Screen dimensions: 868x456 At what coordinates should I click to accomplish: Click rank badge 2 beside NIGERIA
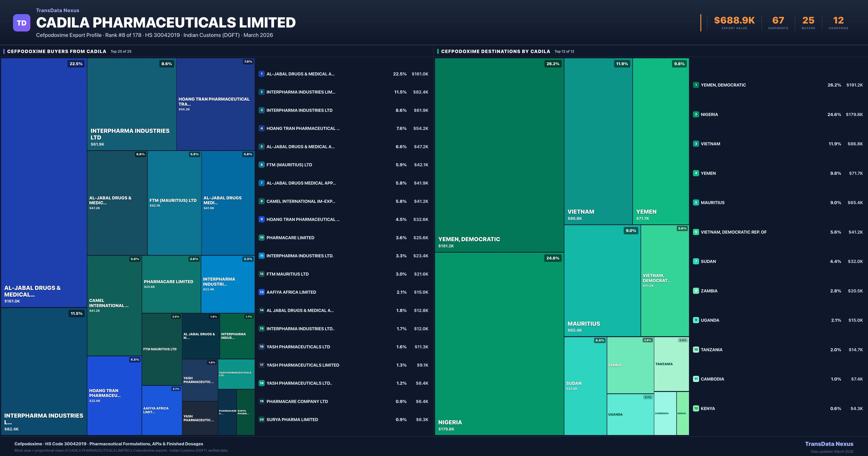(x=696, y=114)
